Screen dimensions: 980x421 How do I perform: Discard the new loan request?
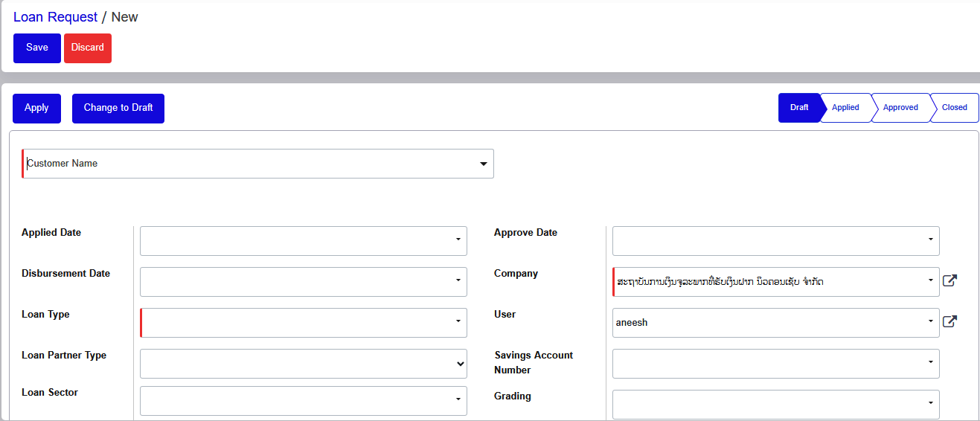(88, 48)
